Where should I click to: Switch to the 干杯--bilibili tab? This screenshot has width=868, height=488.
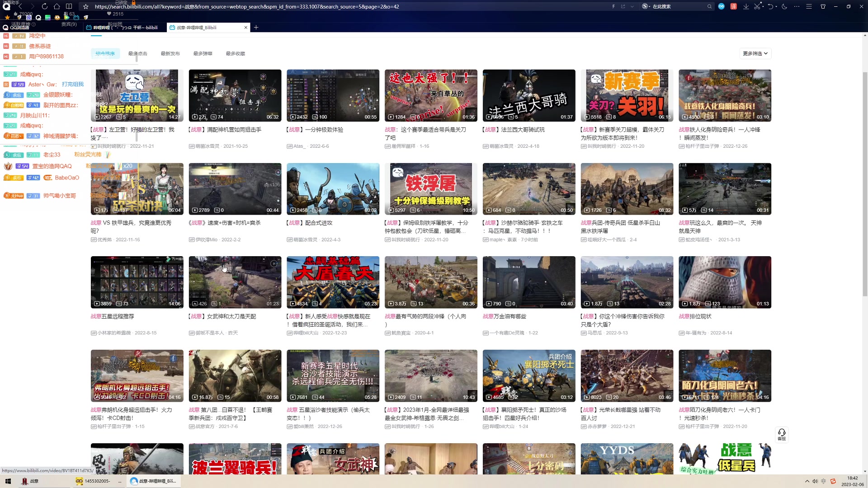coord(125,28)
